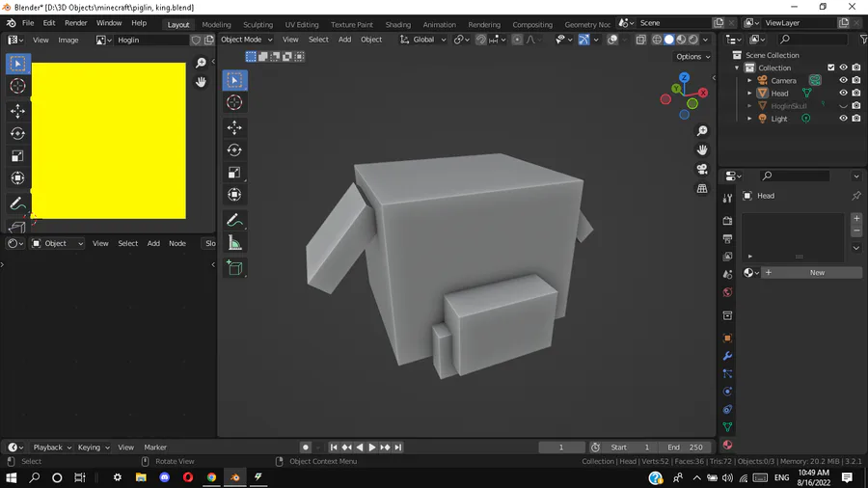
Task: Select the Cursor tool in 3D viewport toolbar
Action: pyautogui.click(x=234, y=102)
